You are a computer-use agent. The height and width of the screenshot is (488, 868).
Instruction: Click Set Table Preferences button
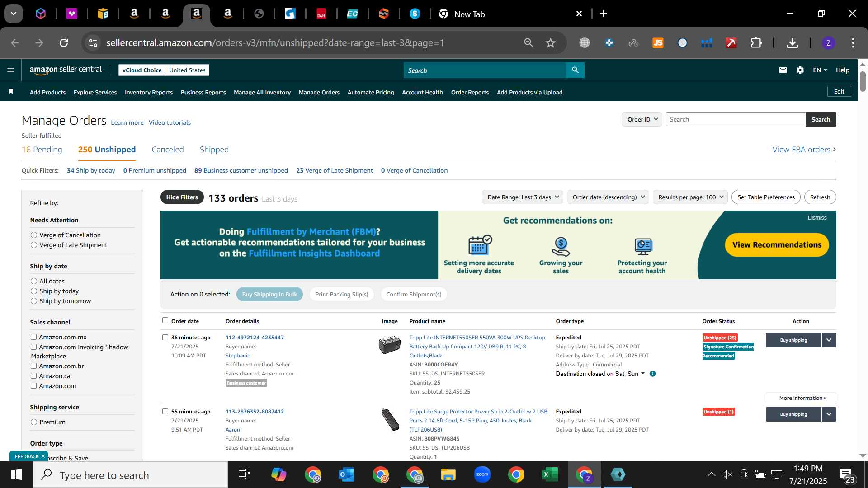pyautogui.click(x=766, y=197)
